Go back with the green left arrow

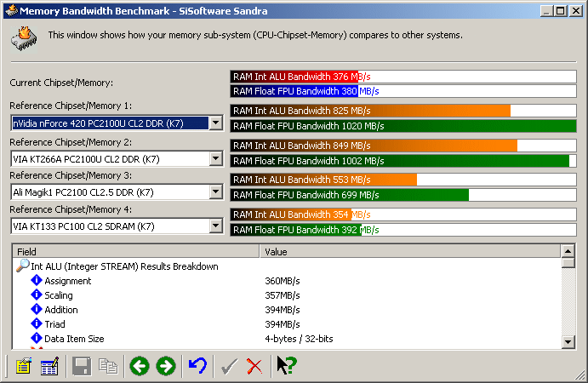click(x=140, y=366)
